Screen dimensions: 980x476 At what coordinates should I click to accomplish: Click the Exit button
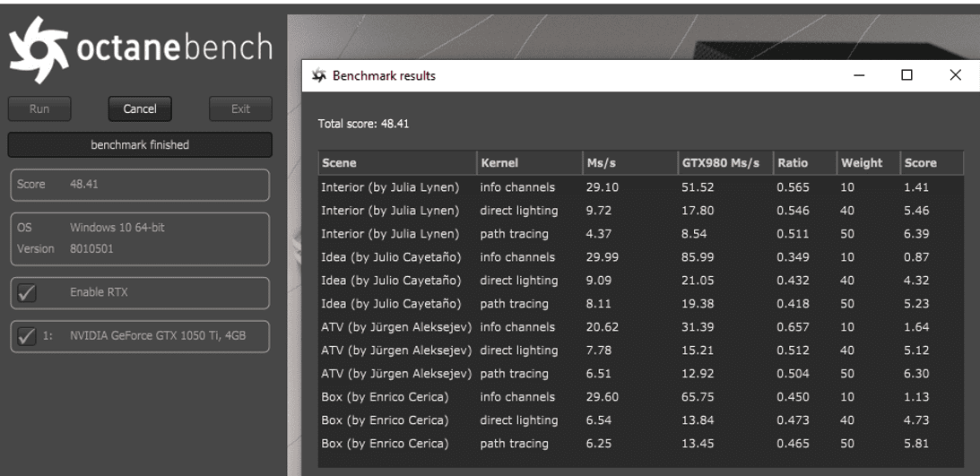pos(240,108)
